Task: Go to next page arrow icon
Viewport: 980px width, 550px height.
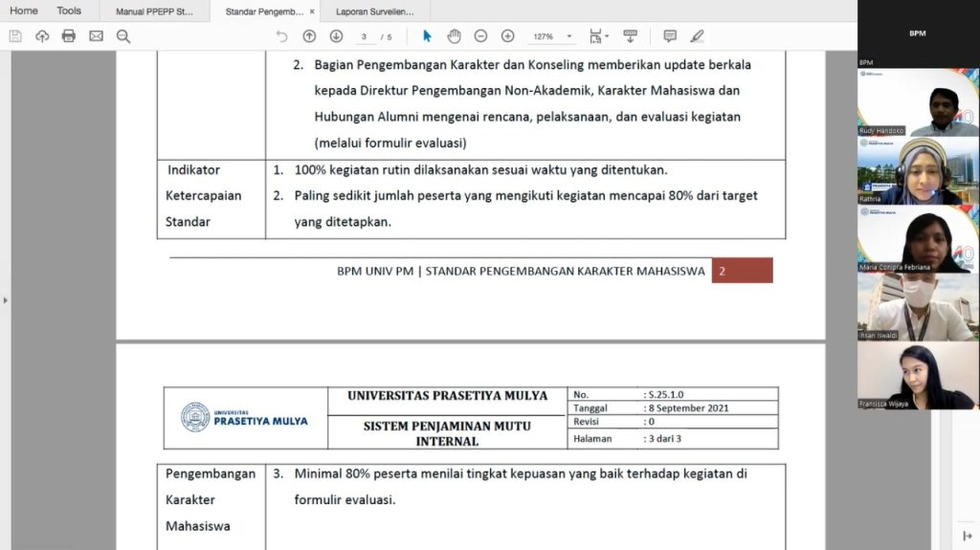Action: pos(336,36)
